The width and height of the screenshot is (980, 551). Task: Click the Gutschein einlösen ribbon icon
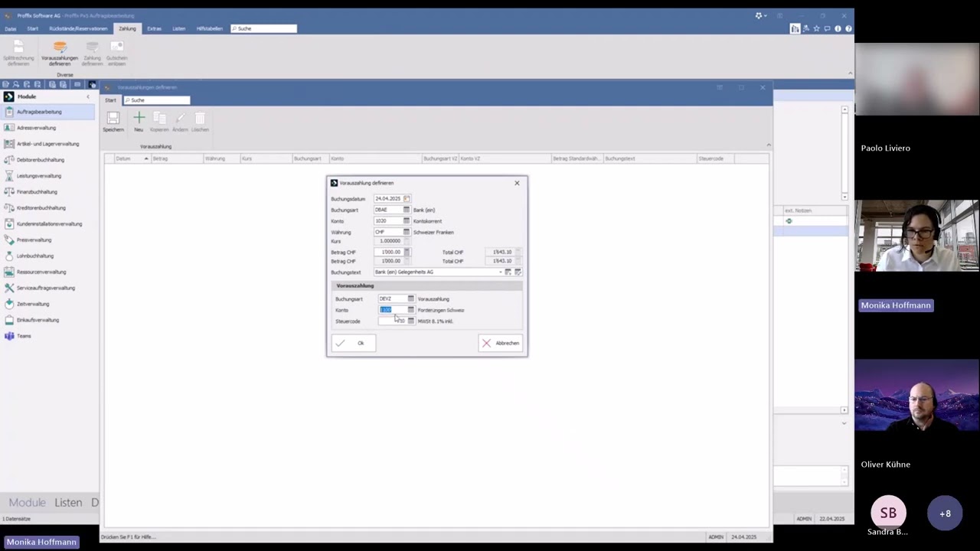pyautogui.click(x=116, y=48)
